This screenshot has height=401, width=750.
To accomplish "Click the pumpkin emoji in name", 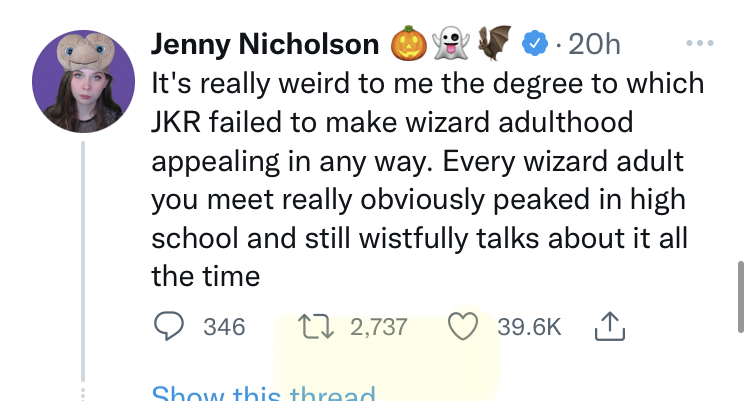I will click(x=409, y=43).
